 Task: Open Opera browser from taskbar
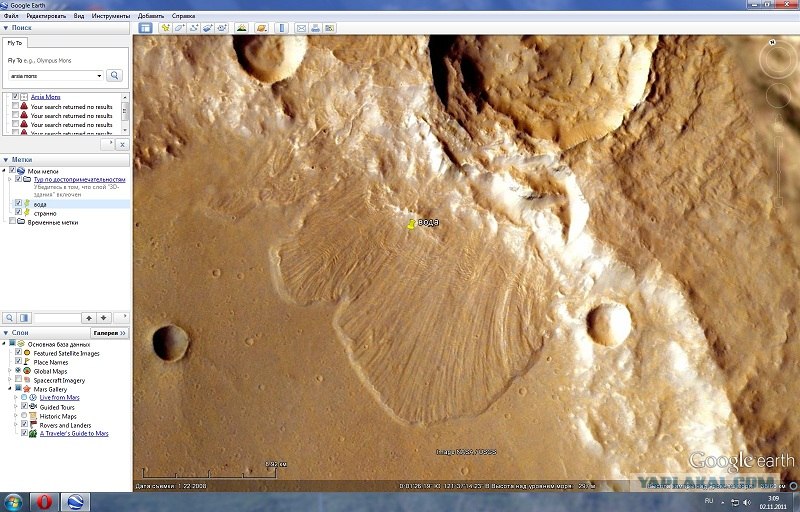(x=44, y=502)
